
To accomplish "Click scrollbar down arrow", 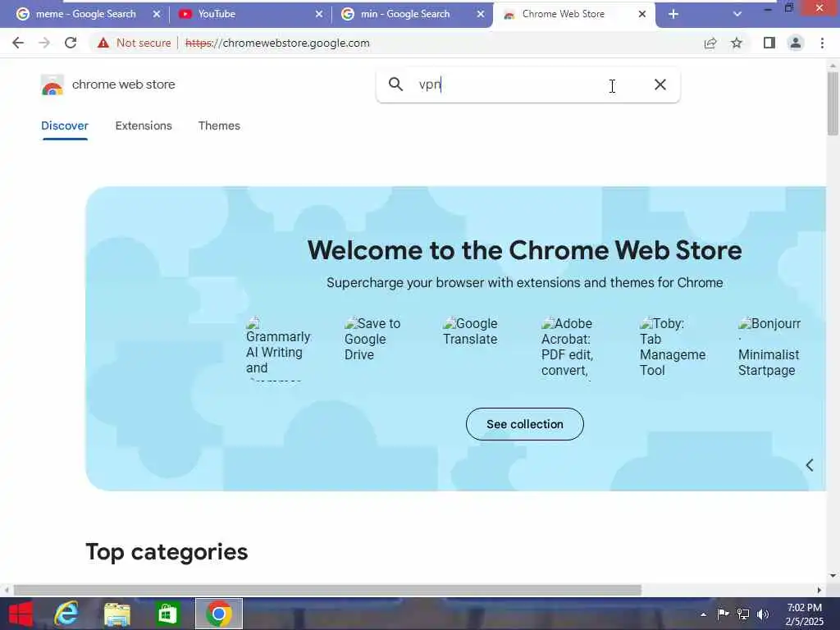I will point(833,577).
